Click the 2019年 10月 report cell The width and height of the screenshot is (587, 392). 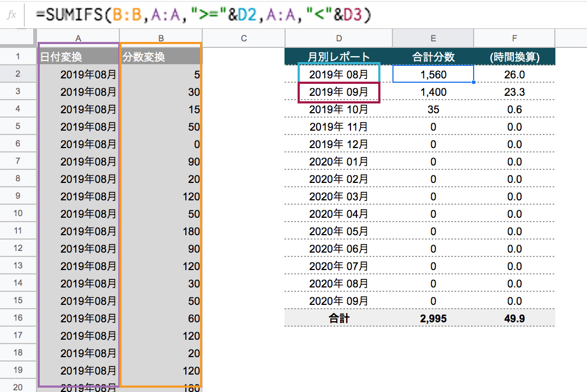point(339,109)
